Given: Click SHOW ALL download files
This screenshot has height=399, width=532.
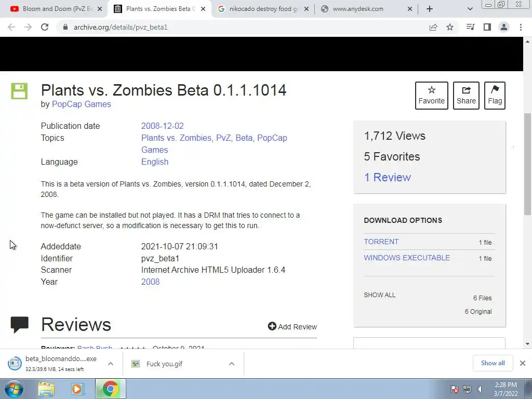Looking at the screenshot, I should [380, 295].
